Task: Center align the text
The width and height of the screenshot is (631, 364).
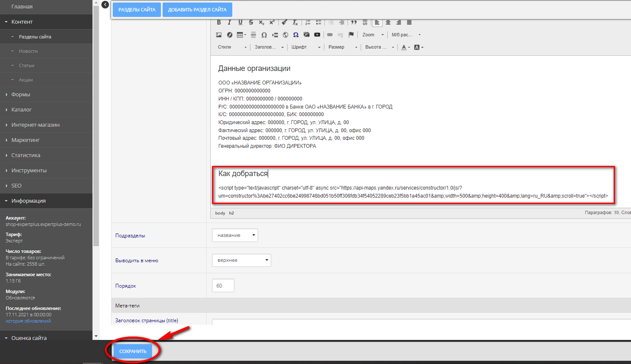Action: point(388,22)
